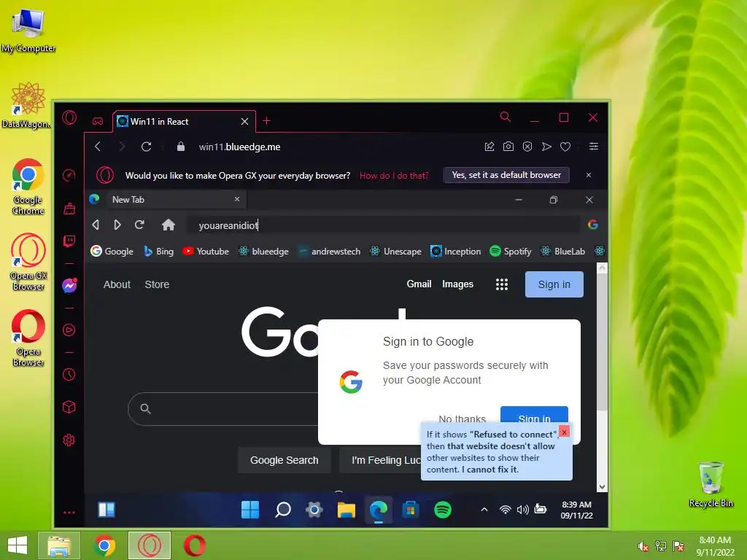747x560 pixels.
Task: Open the Windows 8 Start button
Action: (x=18, y=545)
